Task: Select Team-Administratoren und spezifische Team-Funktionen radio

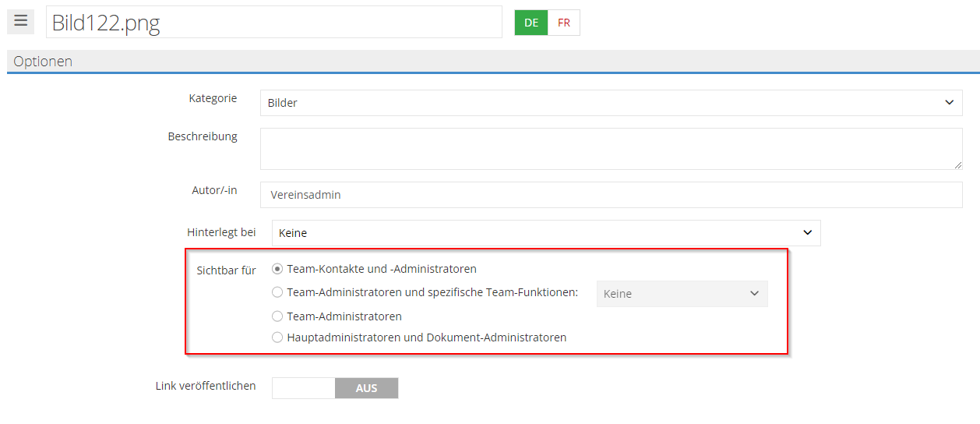Action: (x=277, y=293)
